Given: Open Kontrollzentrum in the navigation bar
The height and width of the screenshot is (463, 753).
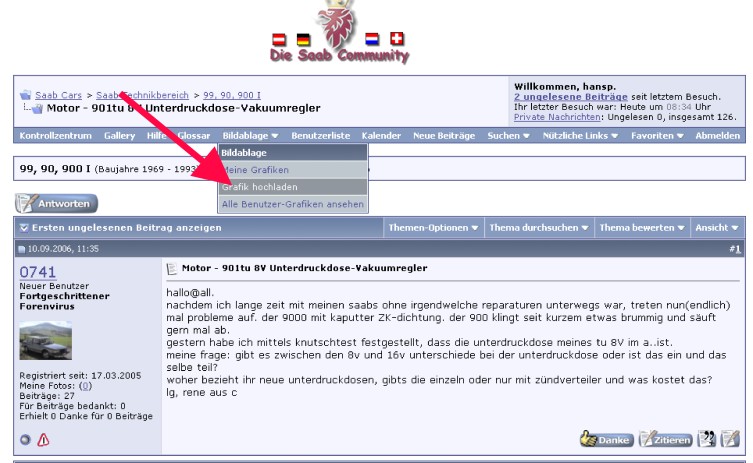Looking at the screenshot, I should [55, 136].
